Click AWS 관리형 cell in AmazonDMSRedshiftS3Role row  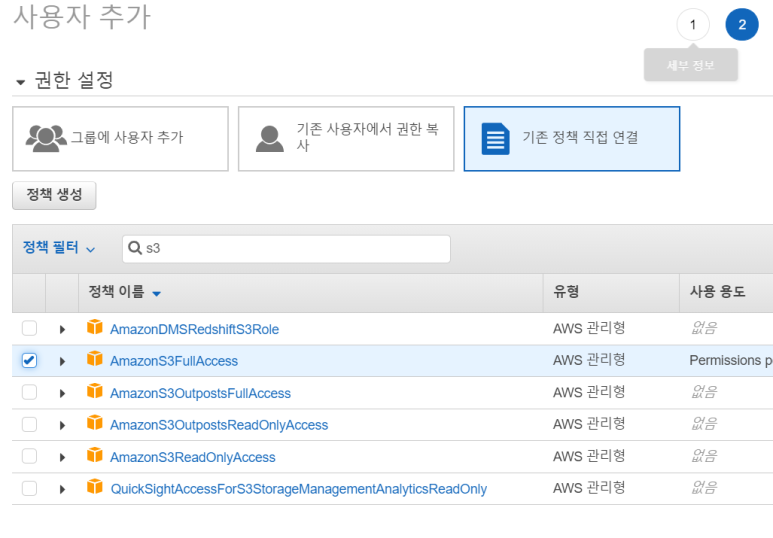(589, 328)
